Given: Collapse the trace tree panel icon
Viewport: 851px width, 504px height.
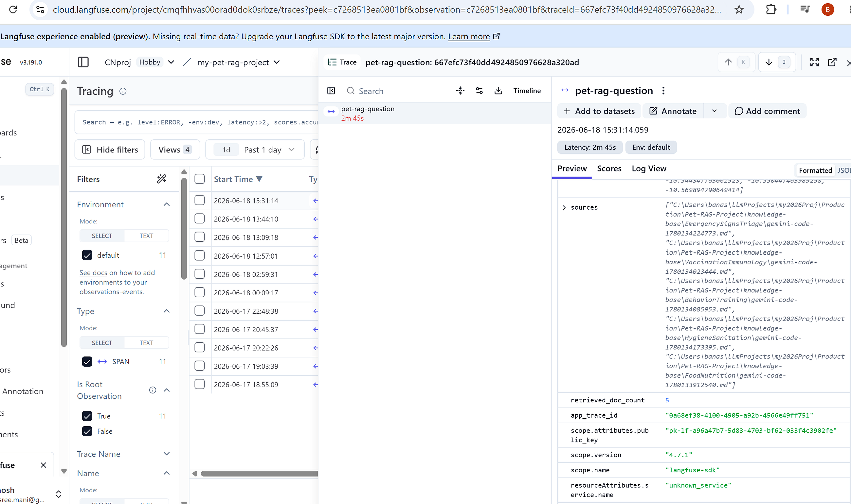Looking at the screenshot, I should point(331,91).
